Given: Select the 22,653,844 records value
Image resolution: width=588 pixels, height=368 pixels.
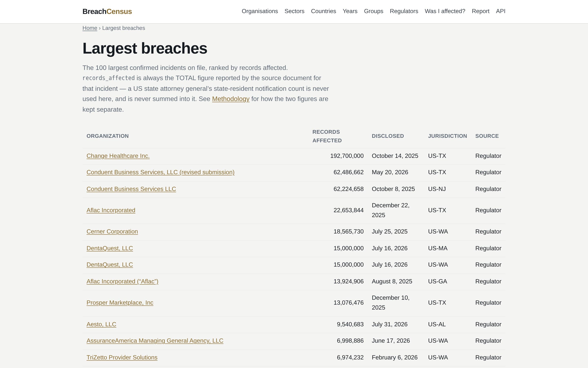Looking at the screenshot, I should 349,210.
